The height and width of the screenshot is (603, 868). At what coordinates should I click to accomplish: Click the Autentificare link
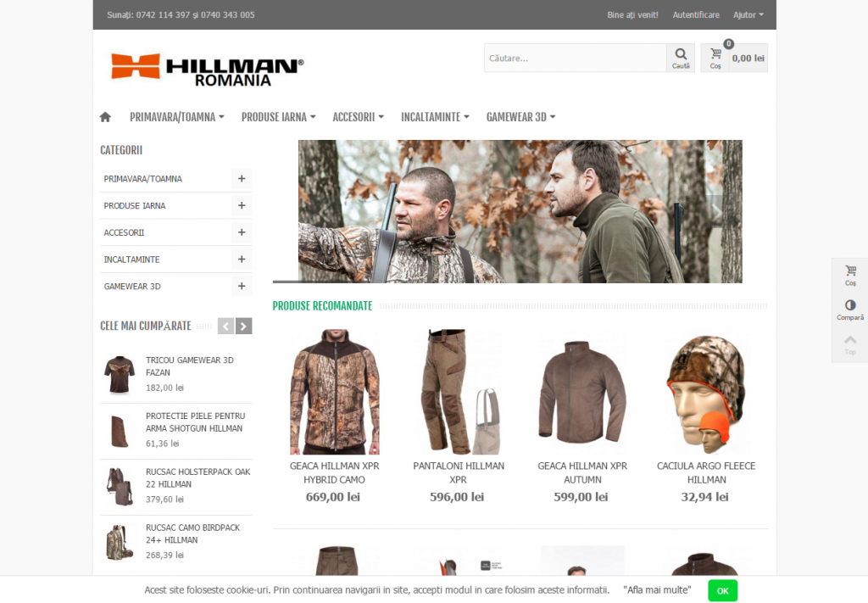(x=696, y=15)
